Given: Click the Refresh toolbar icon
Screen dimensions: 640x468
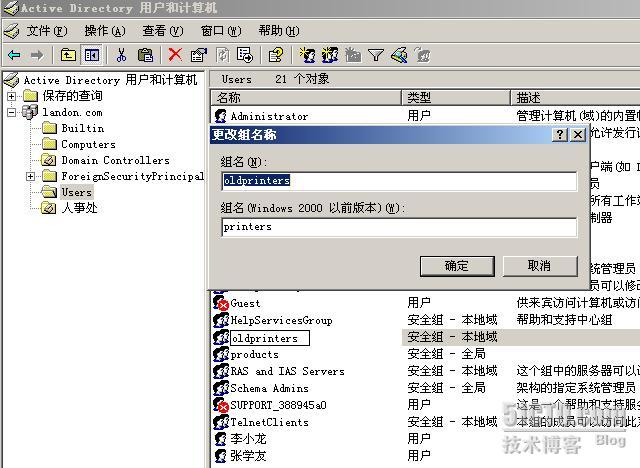Looking at the screenshot, I should click(222, 55).
